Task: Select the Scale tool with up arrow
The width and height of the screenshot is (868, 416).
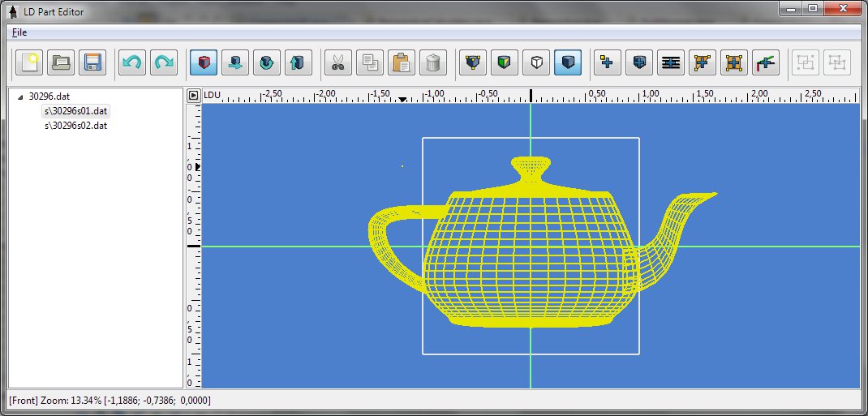Action: (x=297, y=62)
